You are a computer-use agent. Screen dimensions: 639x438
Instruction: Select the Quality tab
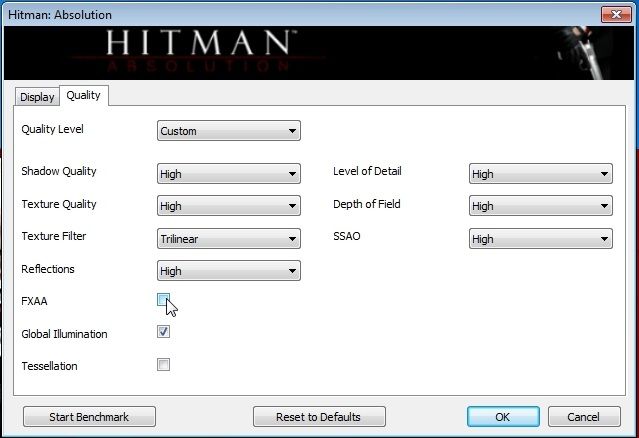(84, 95)
